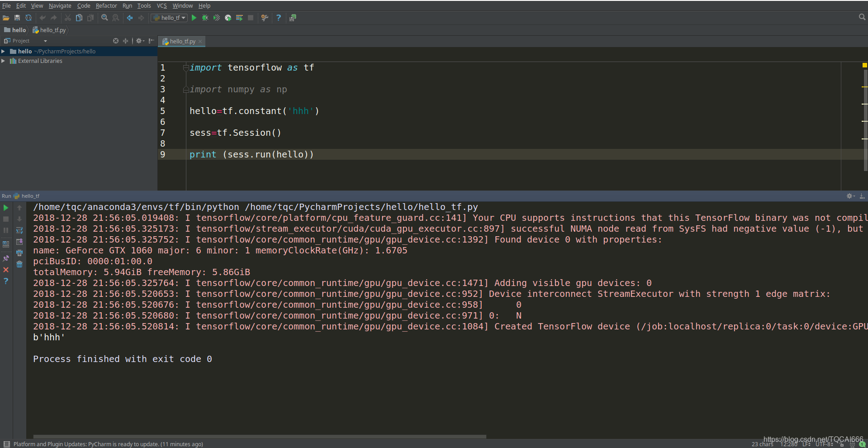Click the yellow inspection indicator square

pyautogui.click(x=864, y=65)
